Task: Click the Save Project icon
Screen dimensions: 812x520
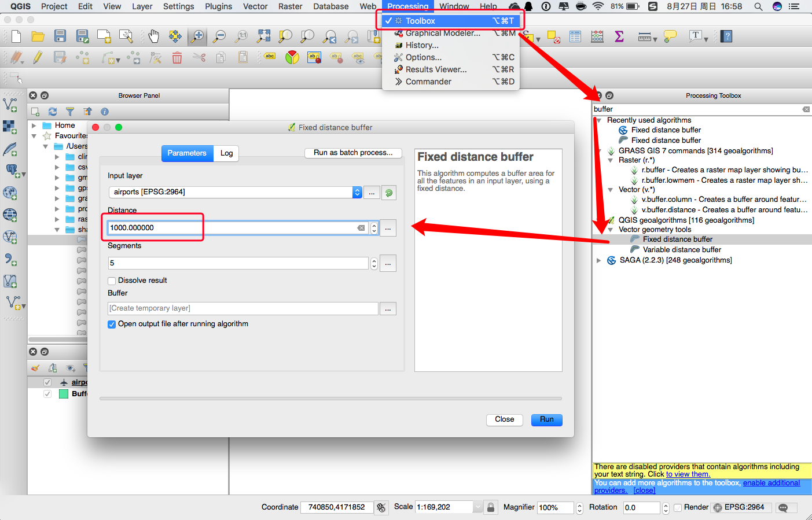Action: (x=60, y=36)
